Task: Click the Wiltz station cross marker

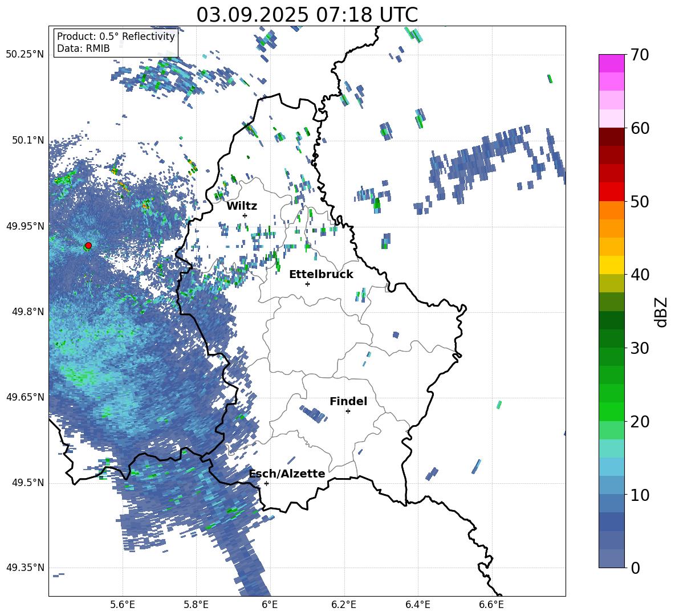Action: click(245, 215)
